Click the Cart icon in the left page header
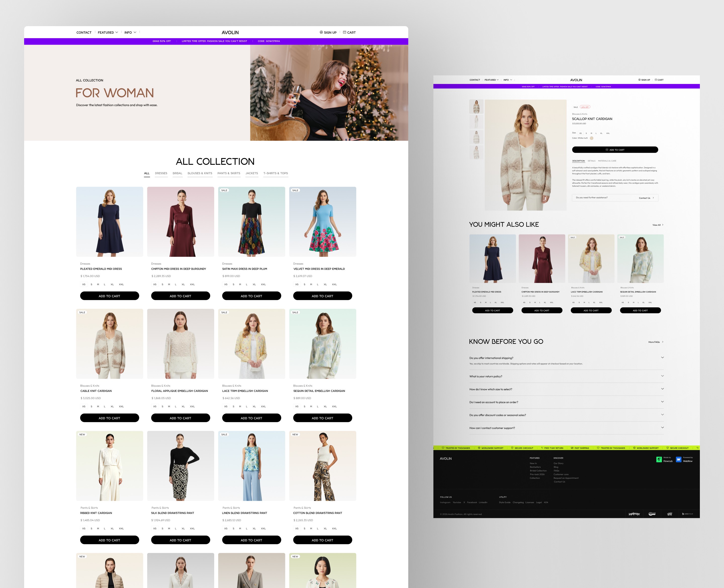 (344, 32)
